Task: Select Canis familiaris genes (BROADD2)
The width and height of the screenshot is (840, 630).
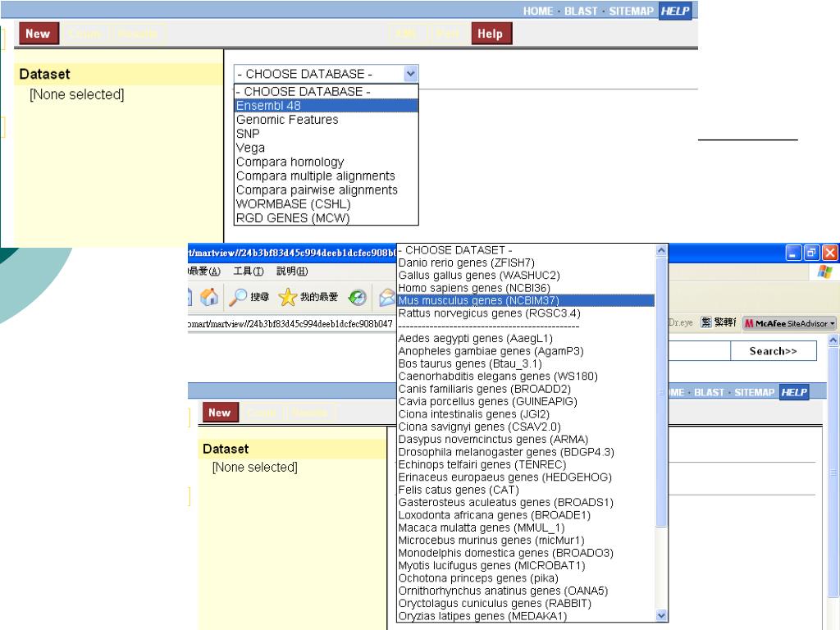Action: [526, 389]
